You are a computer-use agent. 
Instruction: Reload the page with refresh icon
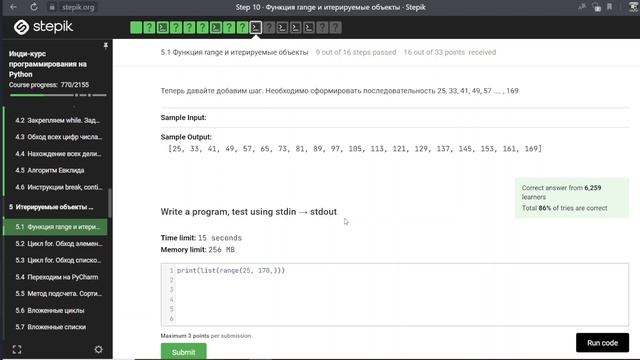(34, 7)
